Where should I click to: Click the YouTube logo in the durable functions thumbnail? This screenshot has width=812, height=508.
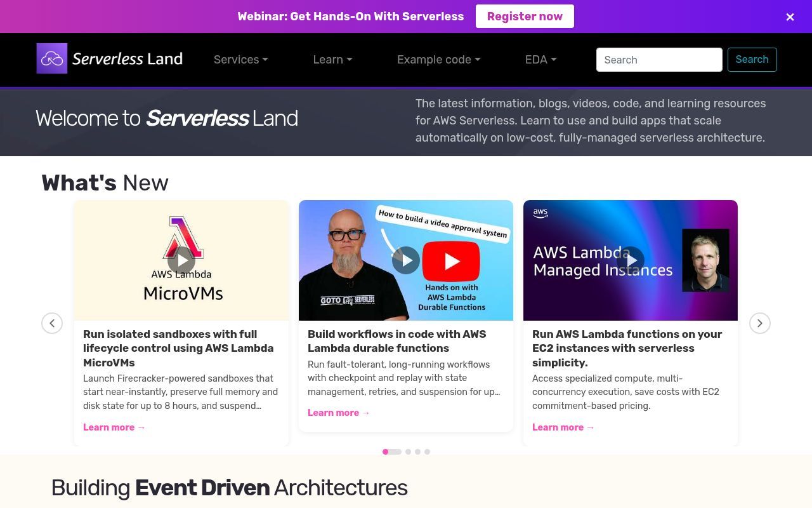pos(452,261)
